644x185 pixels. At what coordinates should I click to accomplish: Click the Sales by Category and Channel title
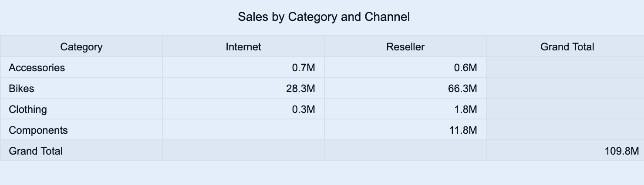click(324, 17)
